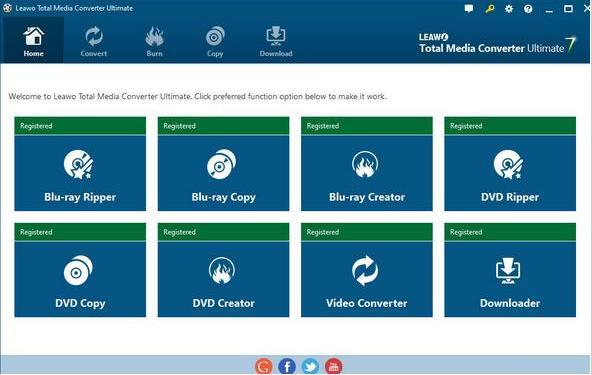Click the Registered banner above Blu-ray Ripper
This screenshot has width=592, height=375.
point(80,126)
